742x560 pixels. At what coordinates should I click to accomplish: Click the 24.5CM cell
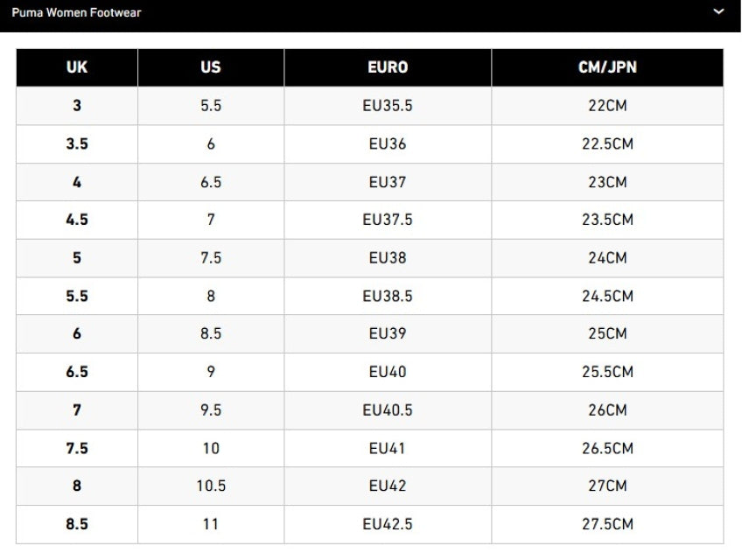[x=607, y=297]
